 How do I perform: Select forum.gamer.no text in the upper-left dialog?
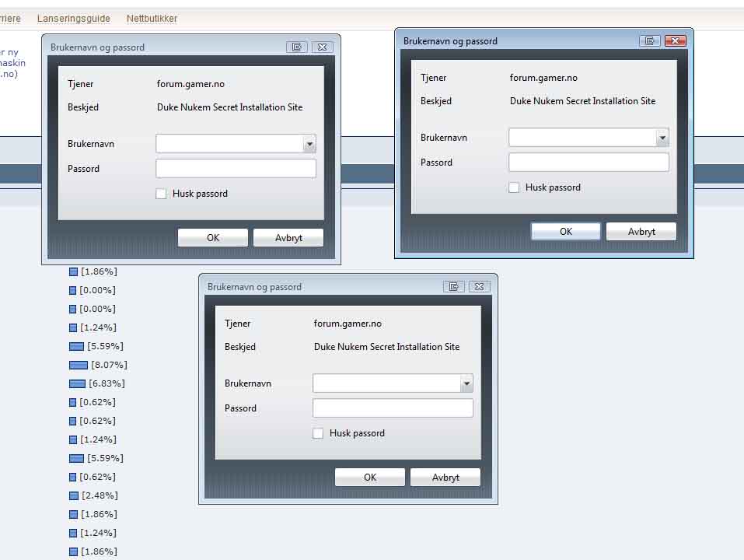pos(190,84)
